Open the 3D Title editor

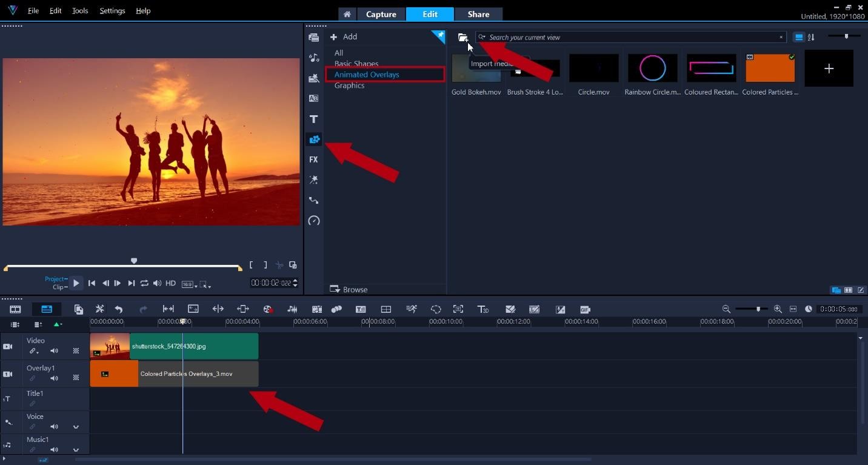(x=483, y=309)
